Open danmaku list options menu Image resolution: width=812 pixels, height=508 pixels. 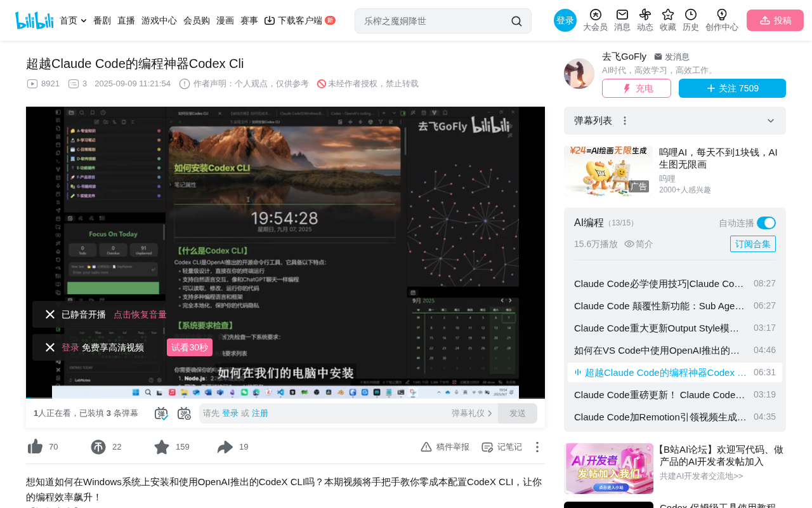pyautogui.click(x=625, y=121)
